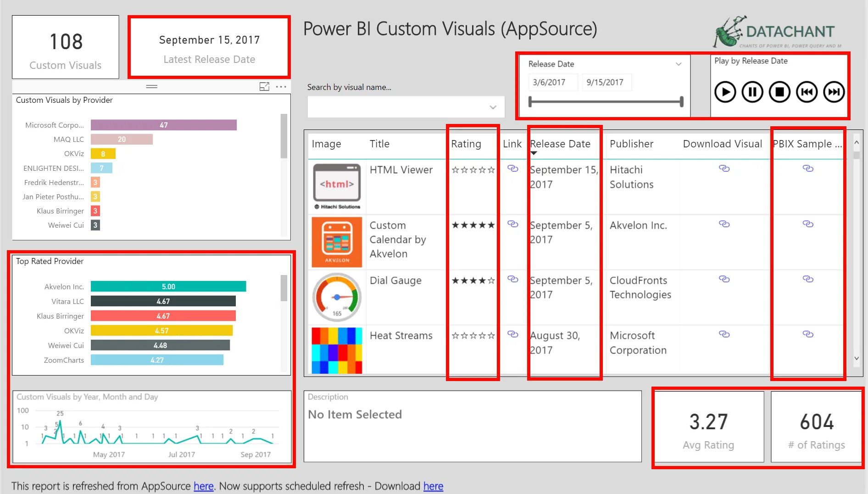Click the five-star rating for Custom Calendar

pos(473,225)
